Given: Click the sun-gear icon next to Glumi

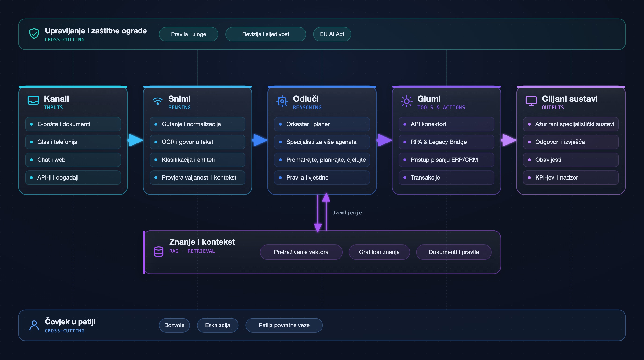Looking at the screenshot, I should click(406, 101).
